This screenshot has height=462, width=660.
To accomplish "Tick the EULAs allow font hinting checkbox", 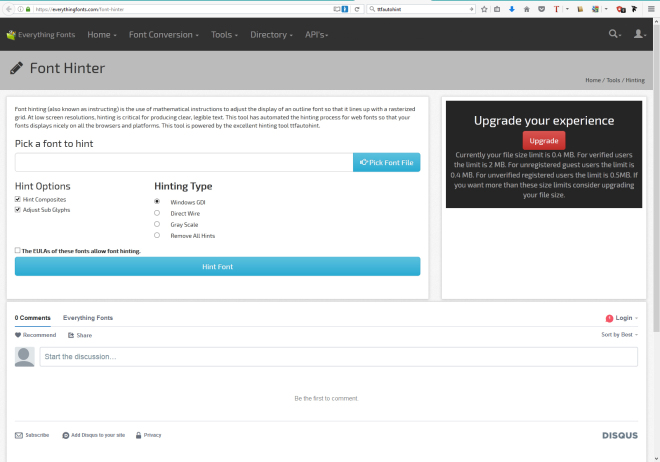I will [18, 250].
